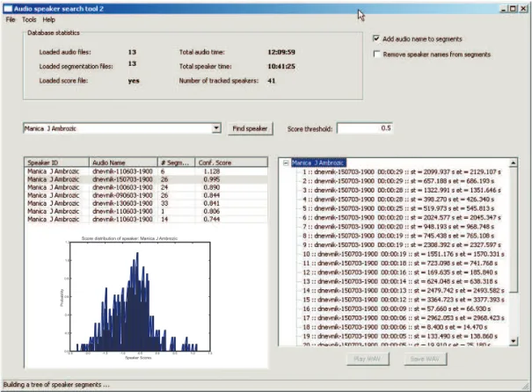Select segment 16 starting at 57.660 s
This screenshot has height=392, width=532.
(x=397, y=309)
